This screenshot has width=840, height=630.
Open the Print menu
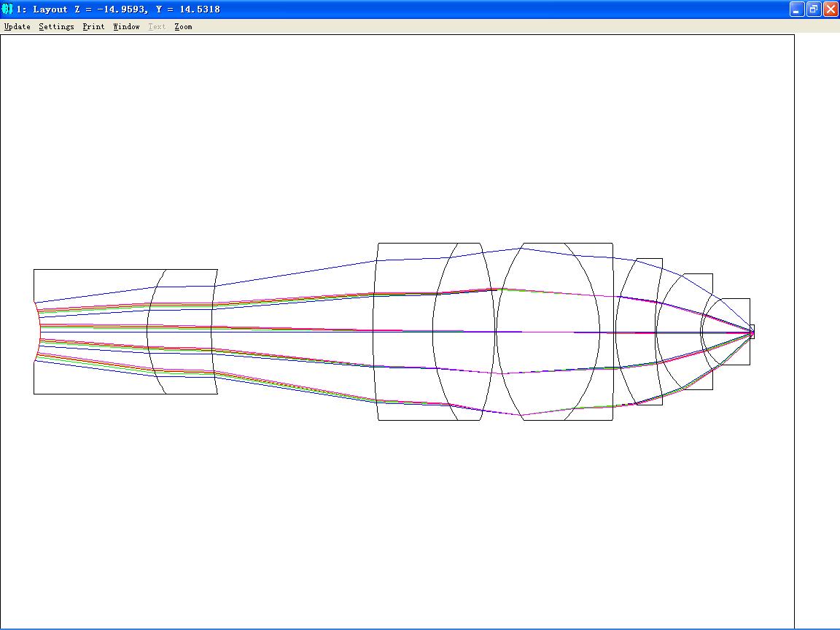tap(94, 26)
